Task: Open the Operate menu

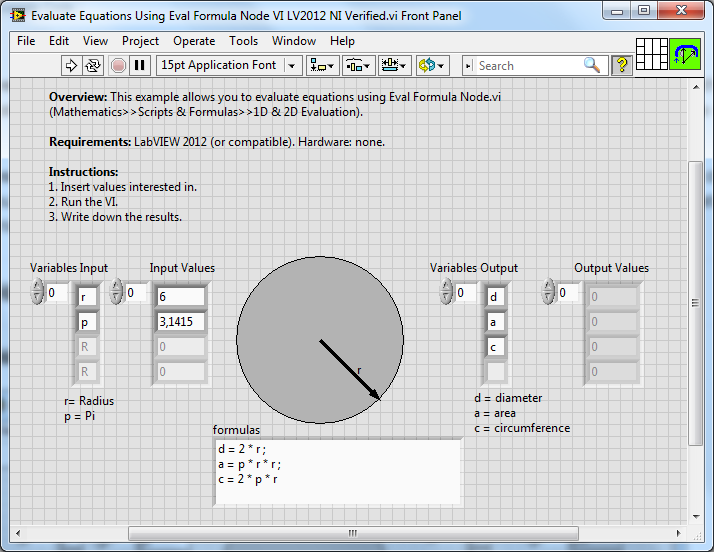Action: 194,41
